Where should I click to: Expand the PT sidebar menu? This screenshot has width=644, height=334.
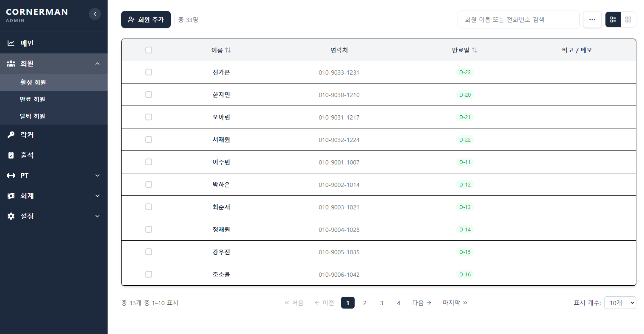(54, 175)
